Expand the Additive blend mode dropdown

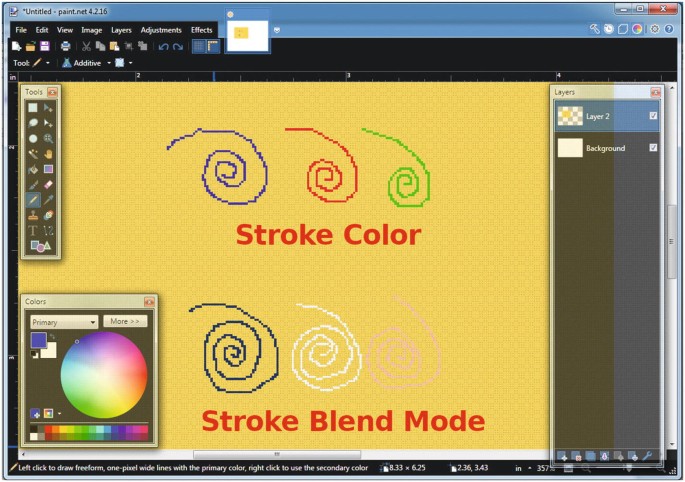(x=109, y=63)
